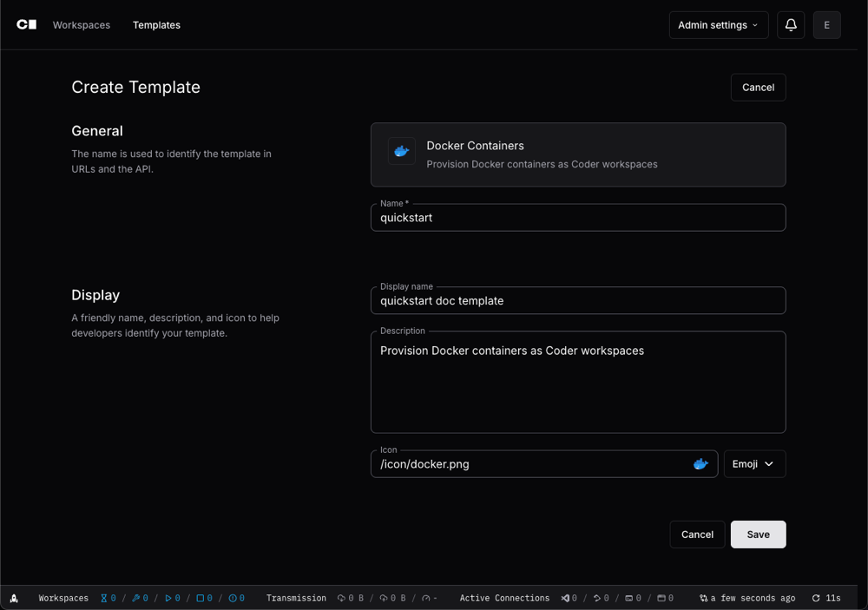Open the user avatar E menu
Image resolution: width=868 pixels, height=610 pixels.
826,25
